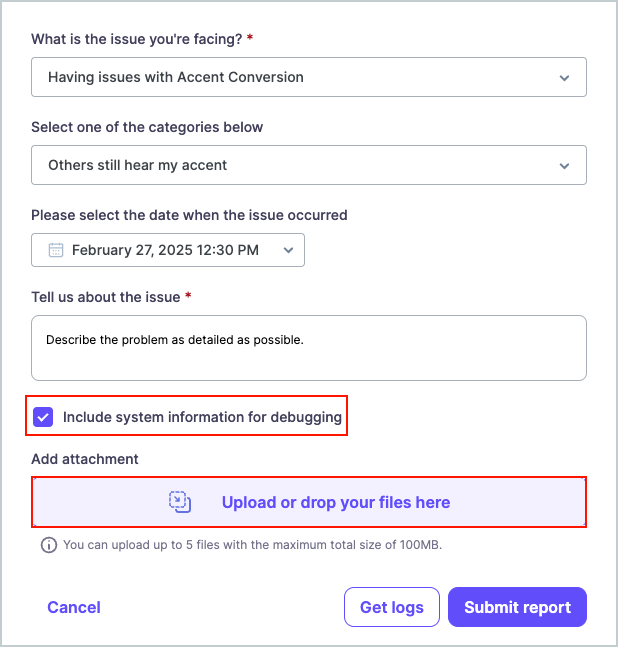The width and height of the screenshot is (618, 647).
Task: Click the calendar icon in date field
Action: [x=56, y=250]
